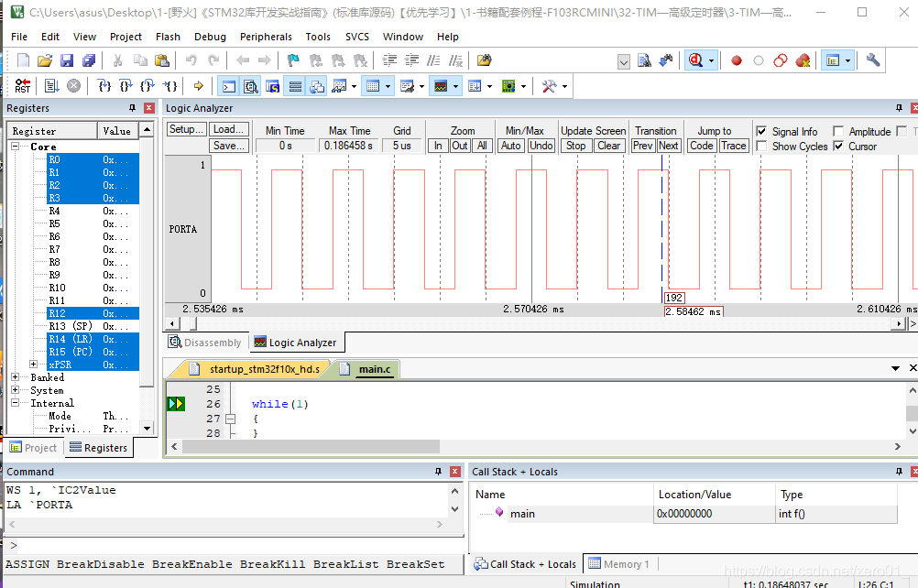This screenshot has height=588, width=918.
Task: Expand the Banked register group
Action: (16, 376)
